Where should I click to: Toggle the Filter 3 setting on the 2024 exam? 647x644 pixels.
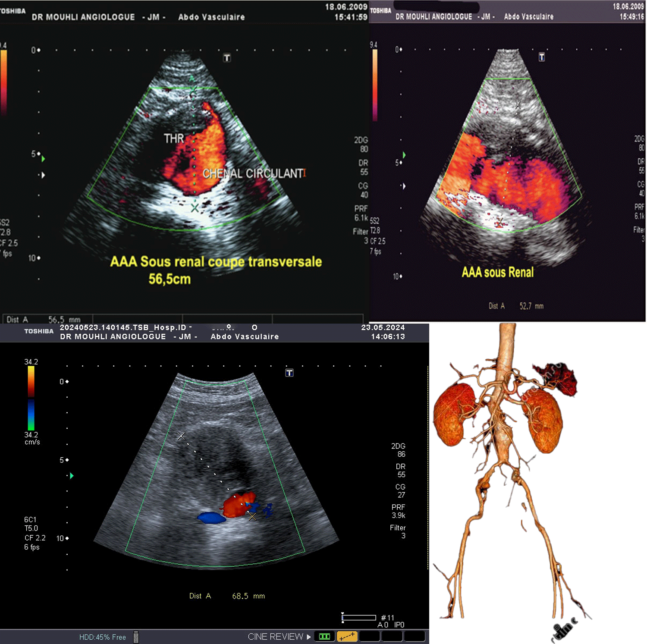(398, 532)
